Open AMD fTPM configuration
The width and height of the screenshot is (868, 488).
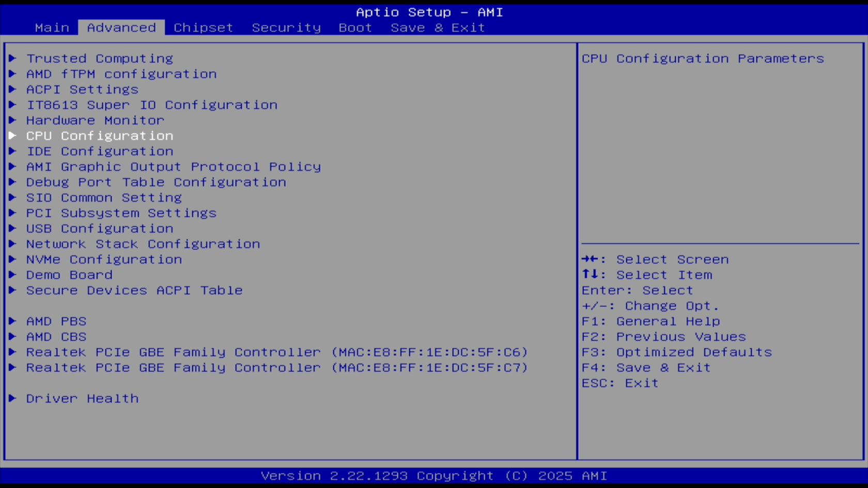121,74
